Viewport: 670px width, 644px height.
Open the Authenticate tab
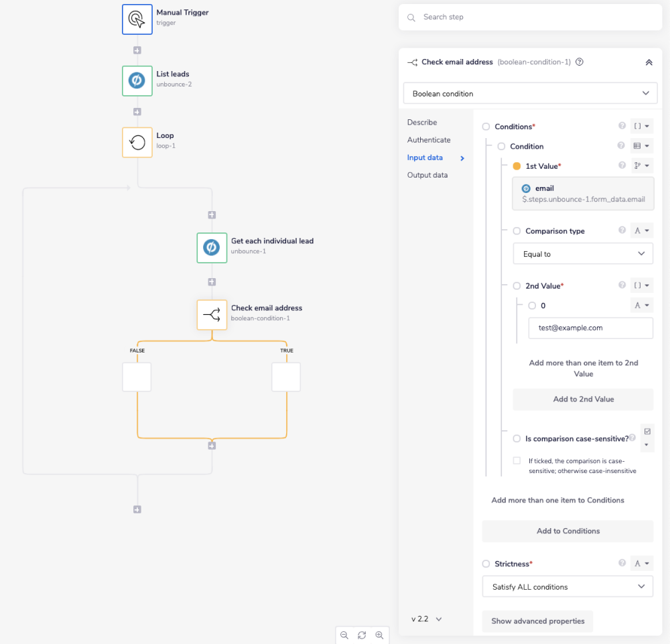[x=429, y=140]
